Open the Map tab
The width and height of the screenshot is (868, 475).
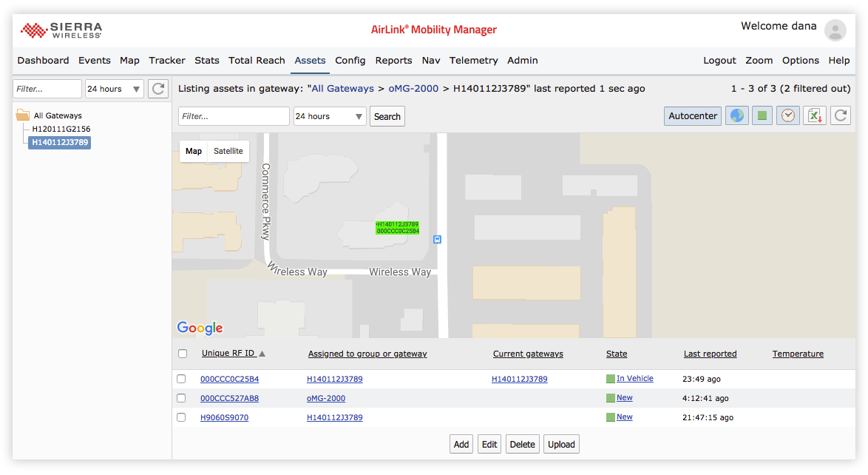[129, 61]
